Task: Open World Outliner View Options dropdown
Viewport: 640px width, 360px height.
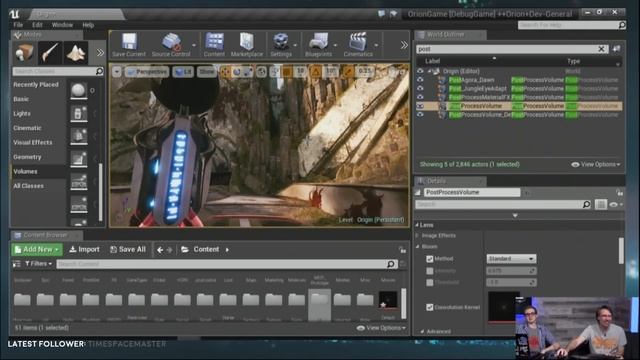Action: pos(596,164)
